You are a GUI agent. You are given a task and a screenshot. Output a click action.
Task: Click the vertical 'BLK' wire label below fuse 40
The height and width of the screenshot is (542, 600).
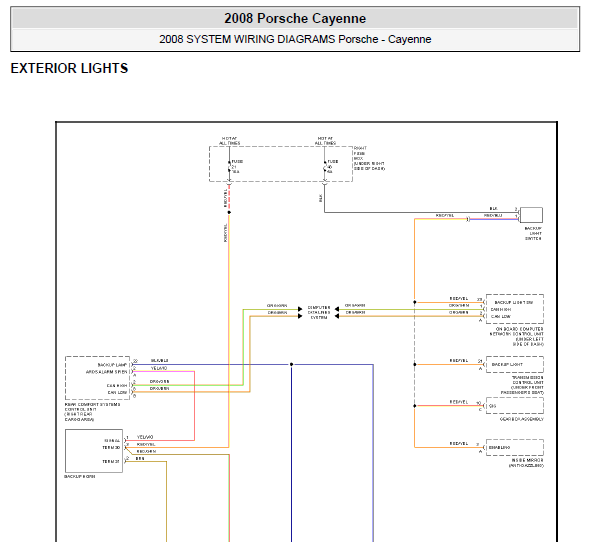coord(320,198)
